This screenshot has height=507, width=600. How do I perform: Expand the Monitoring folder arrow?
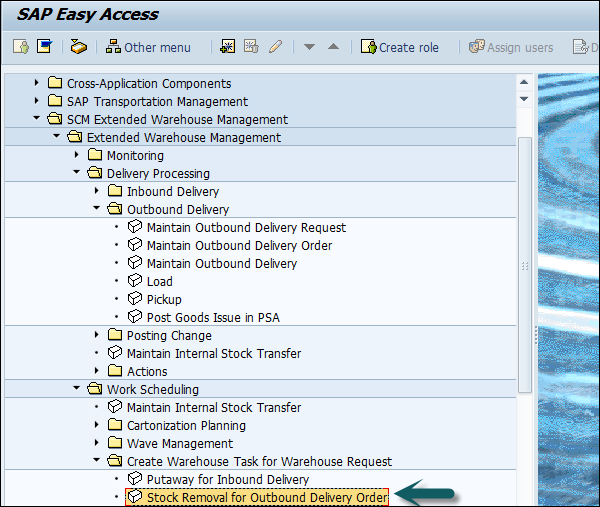77,155
